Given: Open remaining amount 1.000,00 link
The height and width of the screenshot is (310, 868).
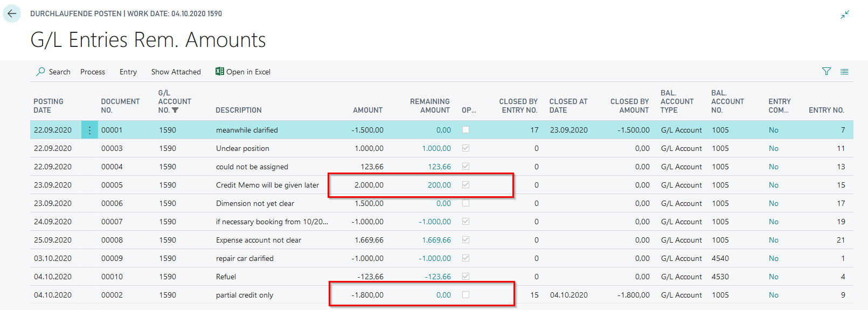Looking at the screenshot, I should 436,148.
